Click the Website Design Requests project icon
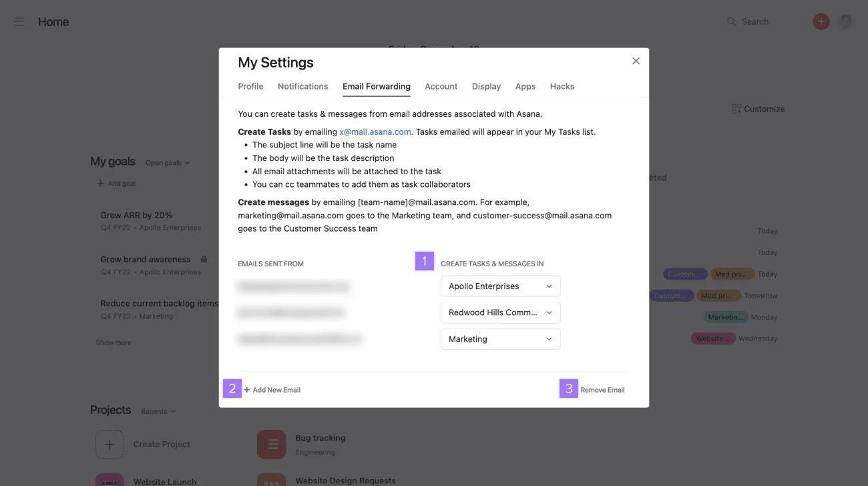Image resolution: width=868 pixels, height=486 pixels. [271, 479]
